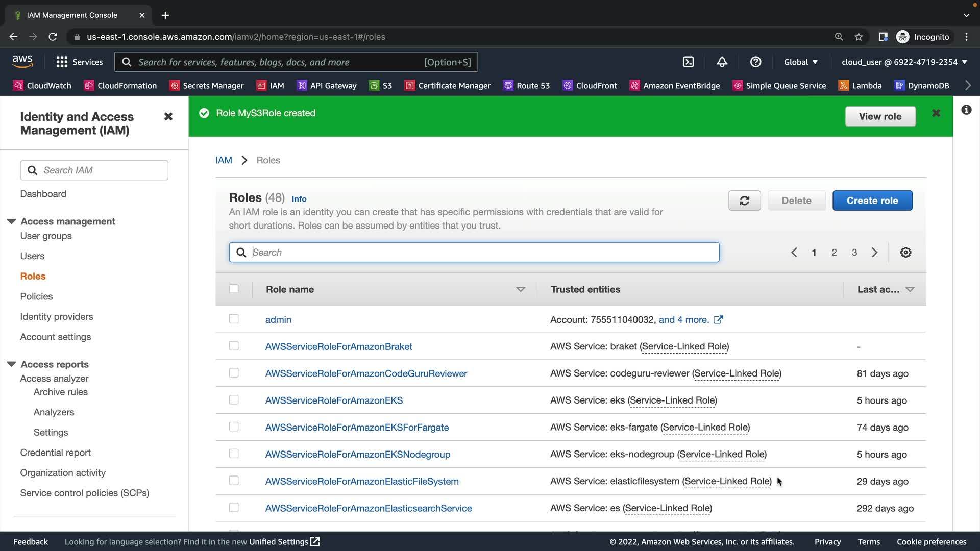This screenshot has height=551, width=980.
Task: Open the AWS CloudShell terminal icon
Action: coord(688,62)
